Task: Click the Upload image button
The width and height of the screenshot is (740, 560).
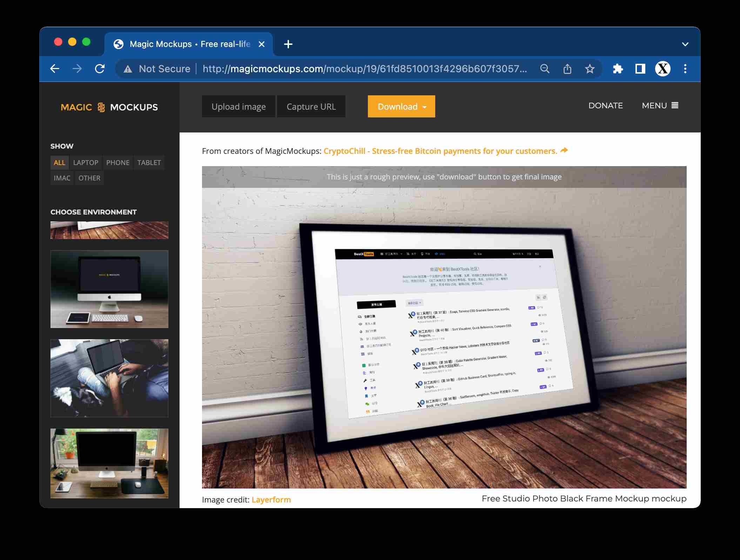Action: [238, 106]
